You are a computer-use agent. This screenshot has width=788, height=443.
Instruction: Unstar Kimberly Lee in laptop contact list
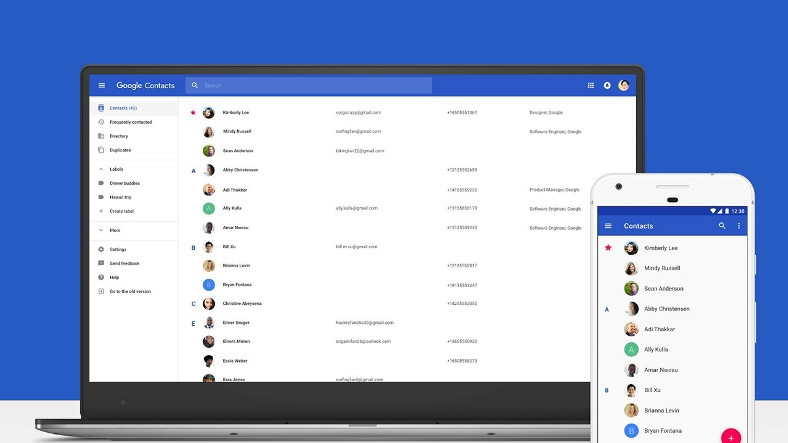tap(193, 113)
